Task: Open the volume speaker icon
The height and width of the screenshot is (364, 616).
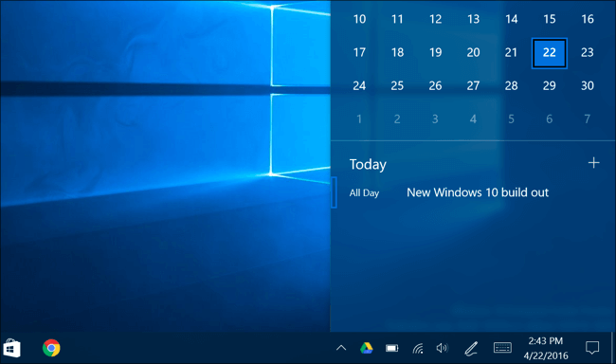Action: (443, 348)
